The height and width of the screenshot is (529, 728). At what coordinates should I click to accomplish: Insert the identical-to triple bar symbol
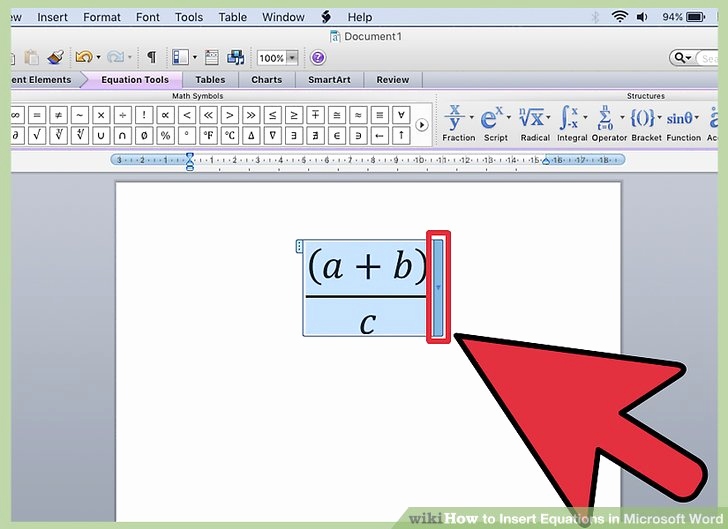click(x=380, y=115)
